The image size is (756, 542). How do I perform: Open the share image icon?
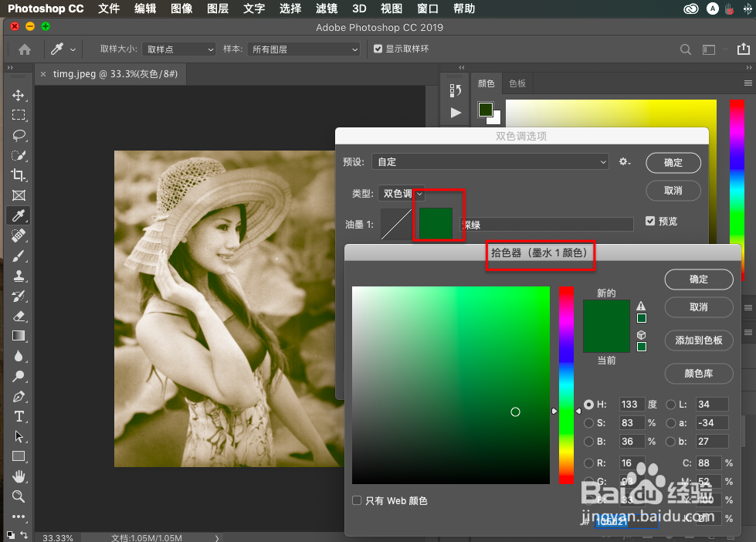(x=744, y=49)
